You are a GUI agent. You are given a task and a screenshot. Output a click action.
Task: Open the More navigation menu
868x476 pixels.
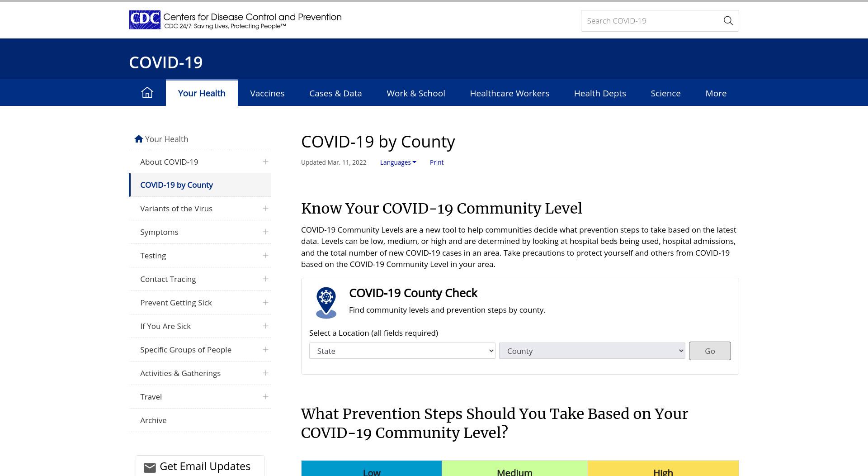coord(716,93)
